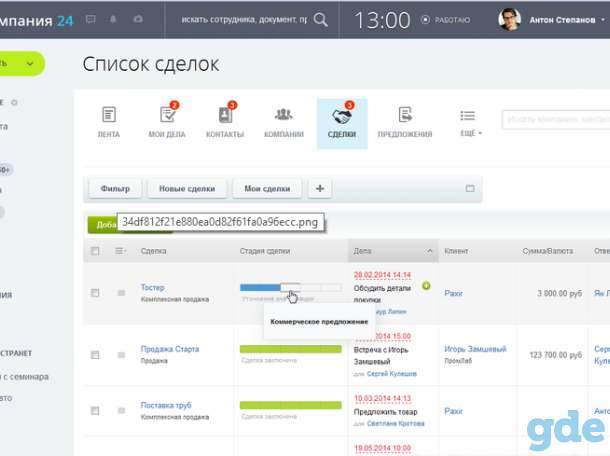Open the Продажа Старта deal link
The image size is (610, 456).
click(x=170, y=349)
